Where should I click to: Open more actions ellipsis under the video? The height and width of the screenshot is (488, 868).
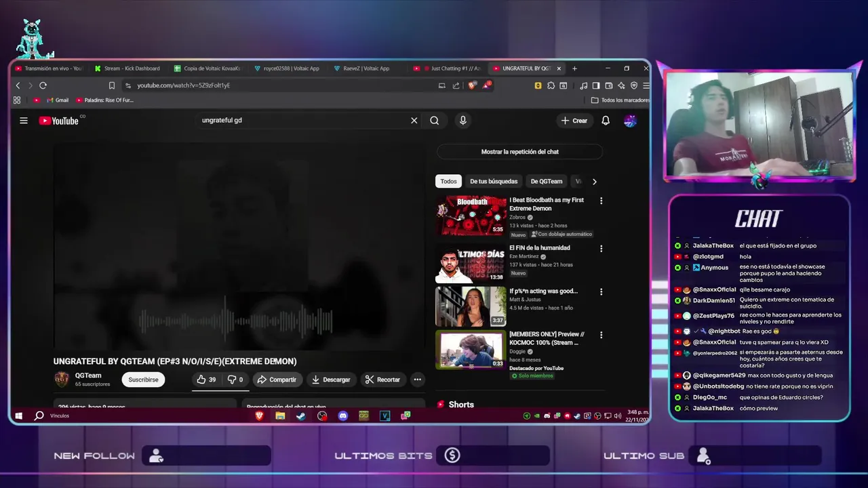pos(418,380)
